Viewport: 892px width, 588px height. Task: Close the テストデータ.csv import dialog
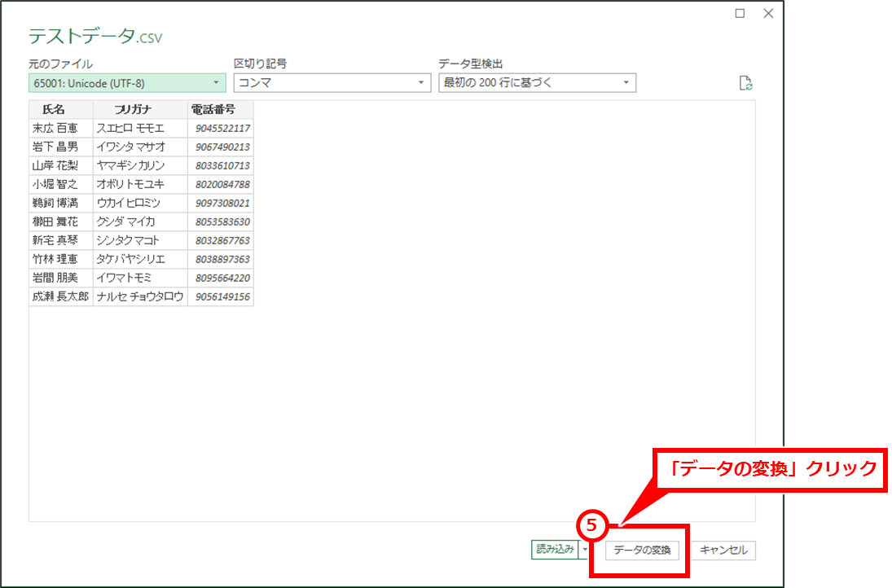point(768,13)
